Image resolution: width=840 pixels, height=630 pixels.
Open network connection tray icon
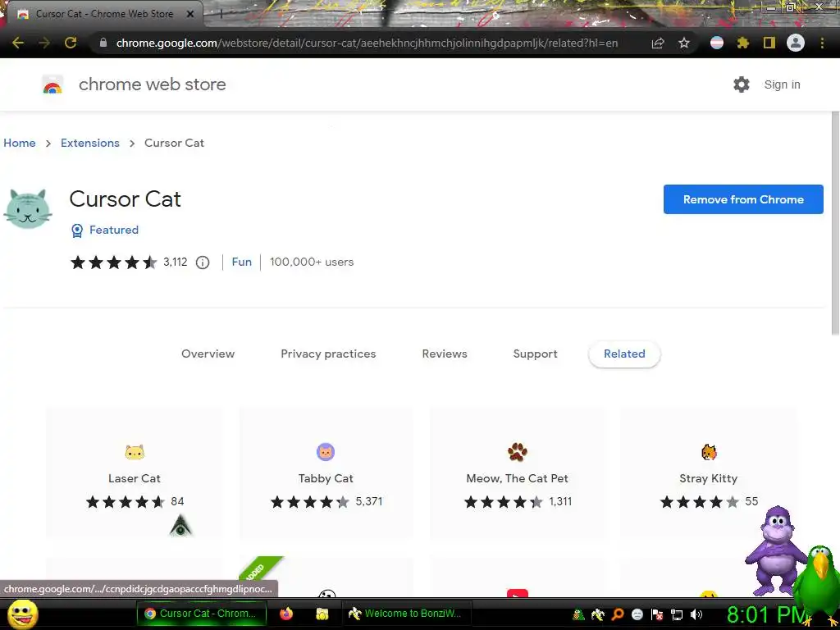677,615
